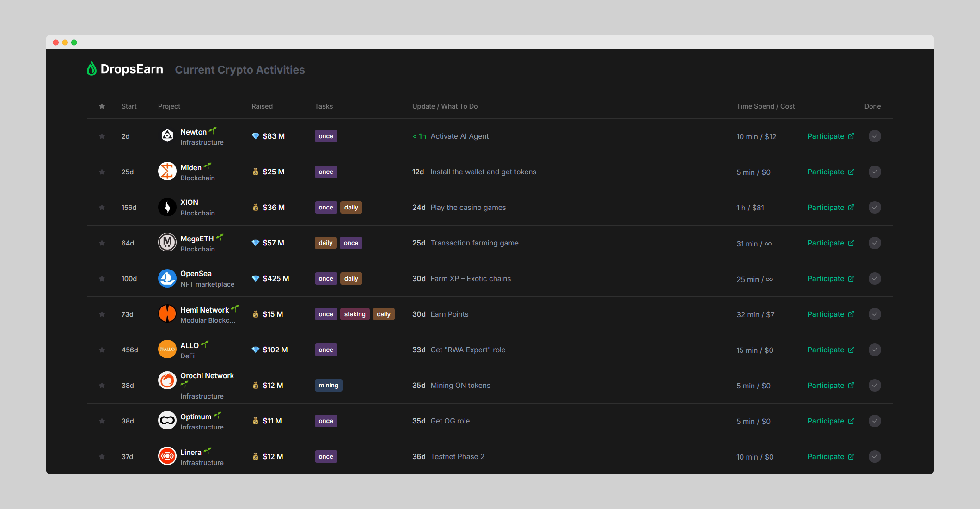Click the money bag icon beside $11 M
Viewport: 980px width, 509px height.
[x=255, y=421]
